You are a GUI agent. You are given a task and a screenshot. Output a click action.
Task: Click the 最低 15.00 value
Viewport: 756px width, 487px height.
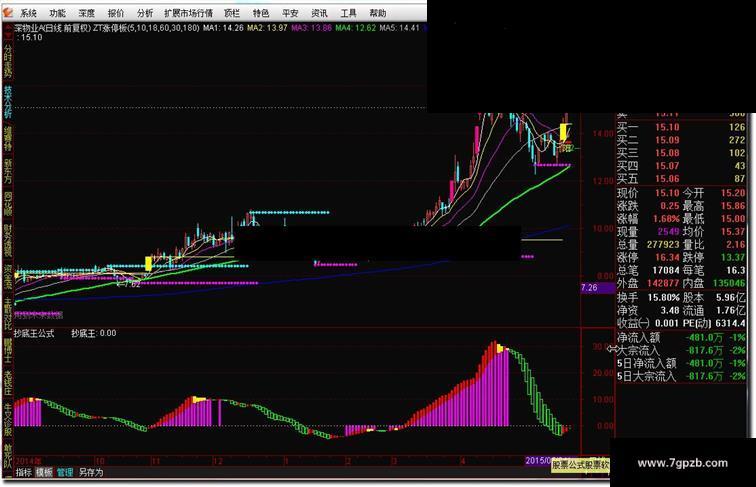click(733, 219)
